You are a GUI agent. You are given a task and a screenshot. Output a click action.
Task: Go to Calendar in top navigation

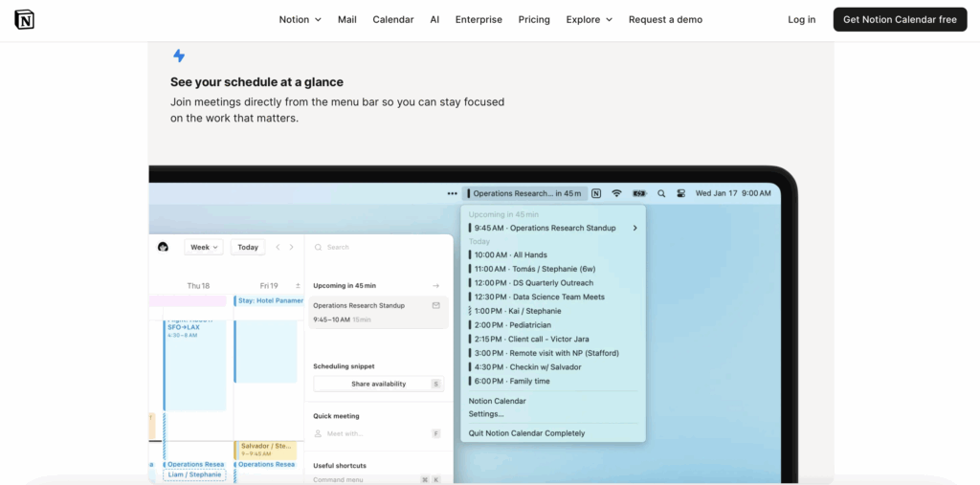[393, 19]
